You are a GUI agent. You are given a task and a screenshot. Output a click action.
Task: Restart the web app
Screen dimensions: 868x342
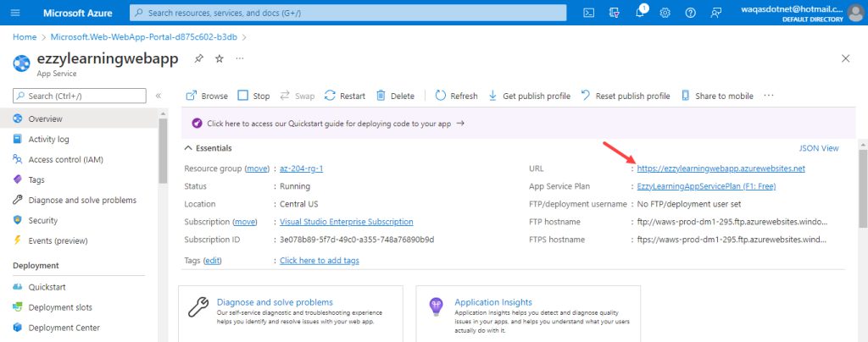pyautogui.click(x=345, y=96)
